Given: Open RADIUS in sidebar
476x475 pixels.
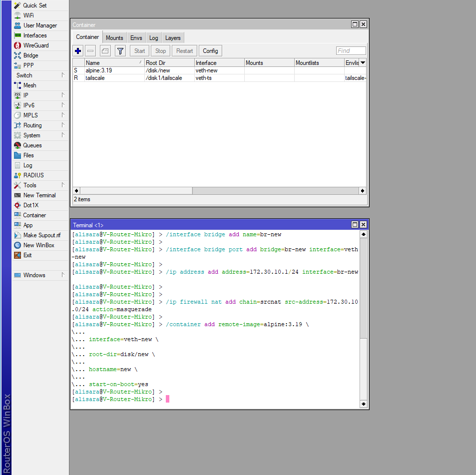Looking at the screenshot, I should coord(40,175).
